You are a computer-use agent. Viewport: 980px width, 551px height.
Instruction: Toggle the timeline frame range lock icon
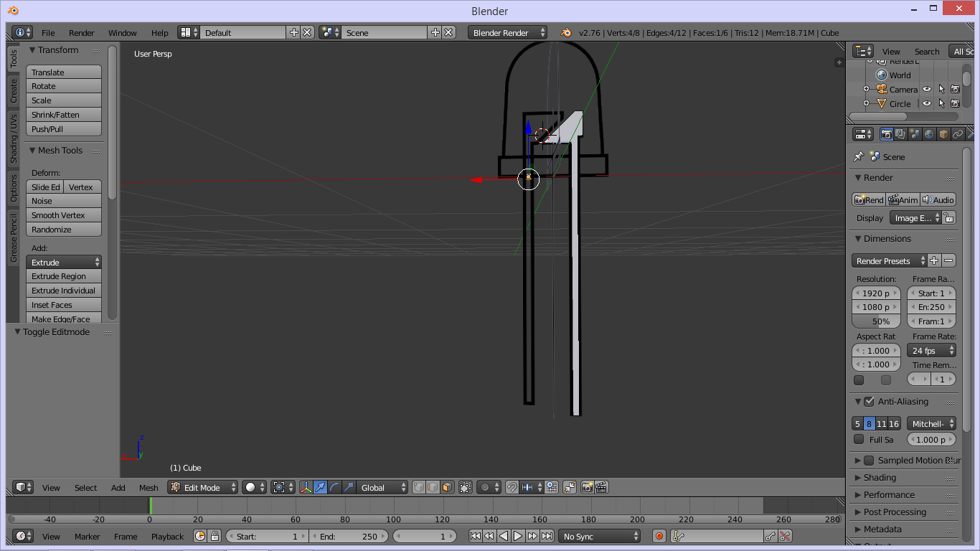point(215,536)
